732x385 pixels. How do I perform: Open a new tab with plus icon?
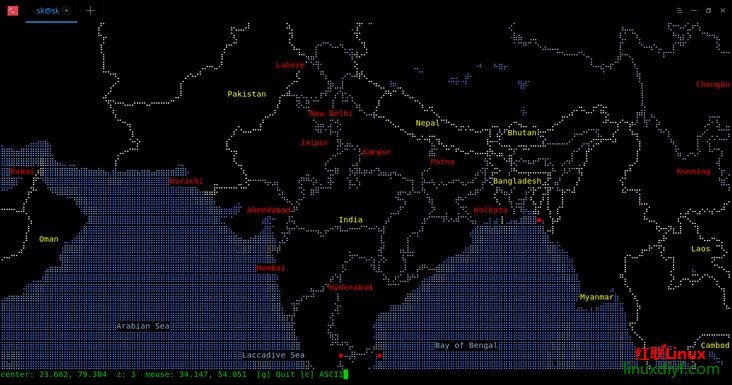90,10
